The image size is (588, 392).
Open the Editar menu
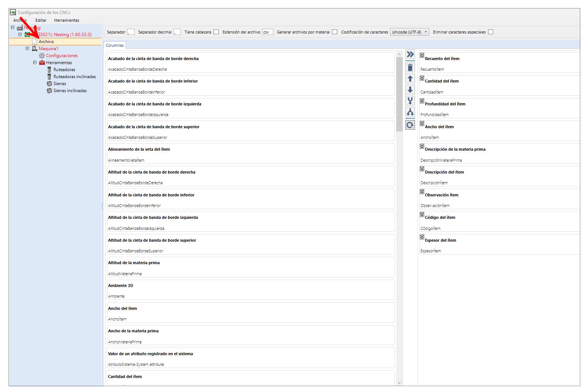click(41, 20)
